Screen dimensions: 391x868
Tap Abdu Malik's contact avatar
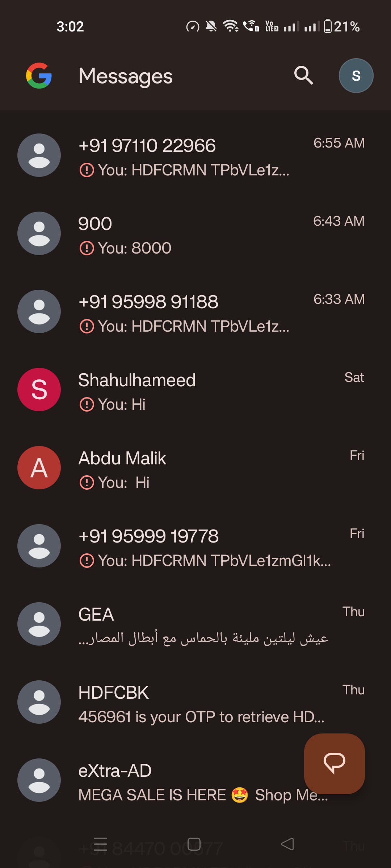point(39,468)
